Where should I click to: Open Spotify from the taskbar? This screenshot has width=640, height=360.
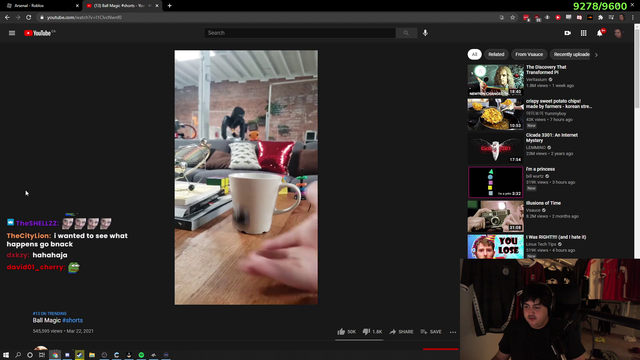coord(141,355)
